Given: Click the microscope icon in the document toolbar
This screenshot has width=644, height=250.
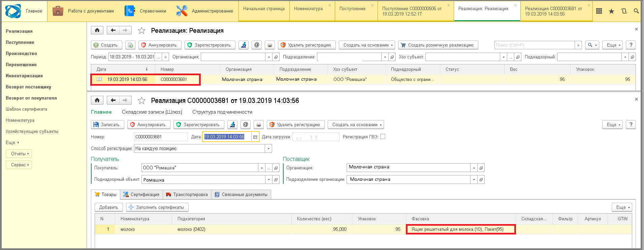Looking at the screenshot, I should pyautogui.click(x=232, y=124).
